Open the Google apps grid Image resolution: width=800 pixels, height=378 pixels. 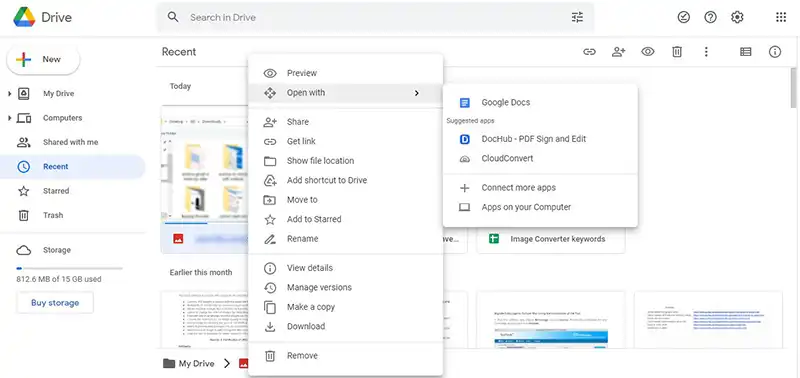(781, 17)
